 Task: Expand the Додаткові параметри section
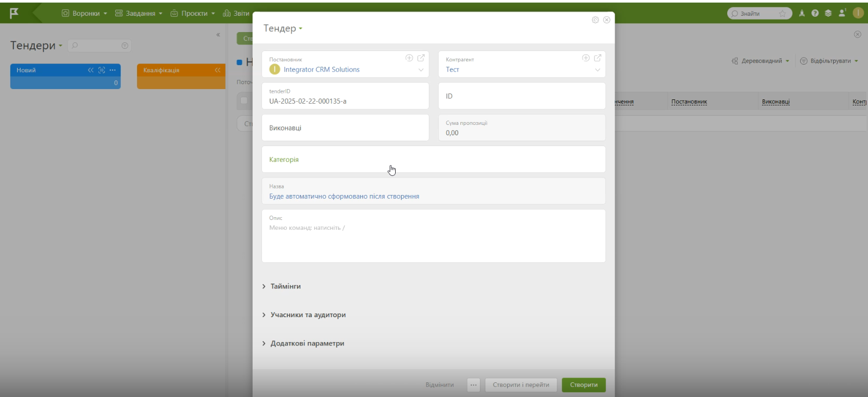click(307, 344)
